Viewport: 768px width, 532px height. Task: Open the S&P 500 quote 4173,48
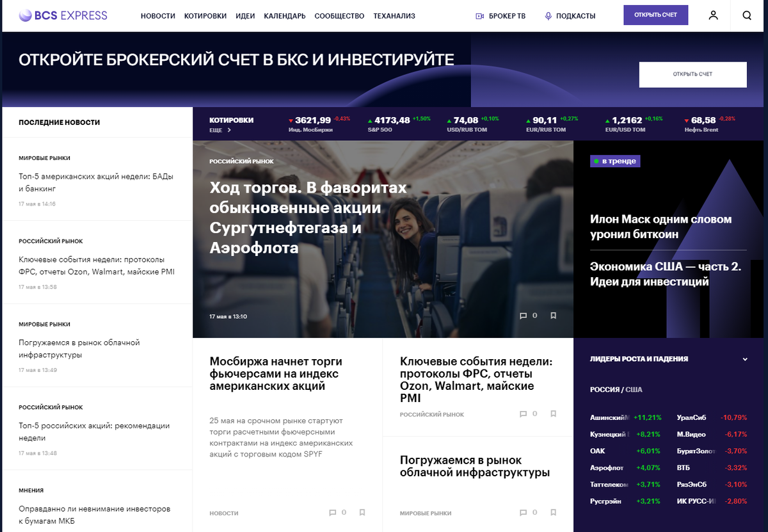pos(399,124)
